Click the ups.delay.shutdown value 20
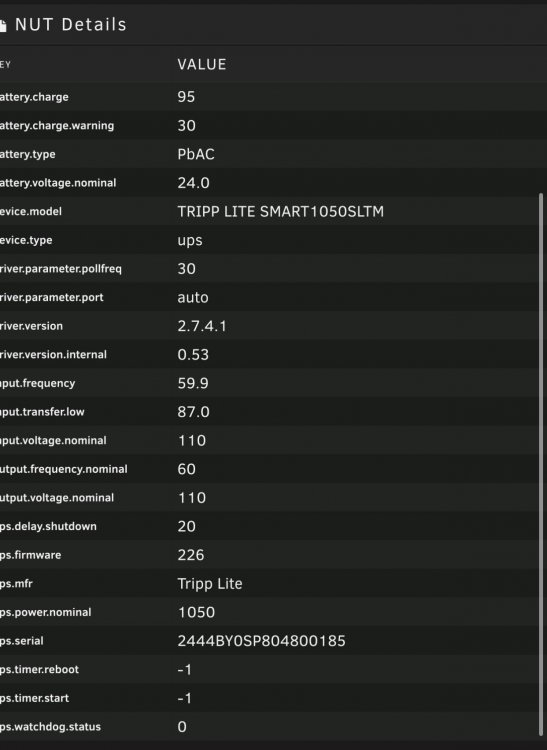547x750 pixels. pyautogui.click(x=186, y=527)
